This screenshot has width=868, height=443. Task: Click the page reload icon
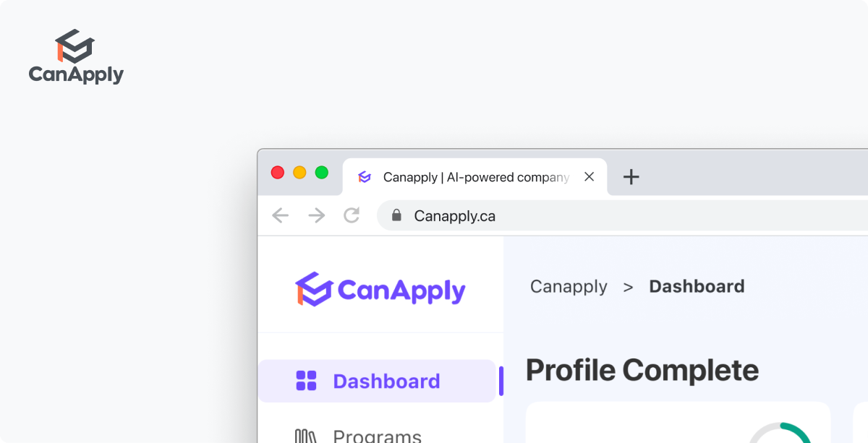[x=352, y=215]
